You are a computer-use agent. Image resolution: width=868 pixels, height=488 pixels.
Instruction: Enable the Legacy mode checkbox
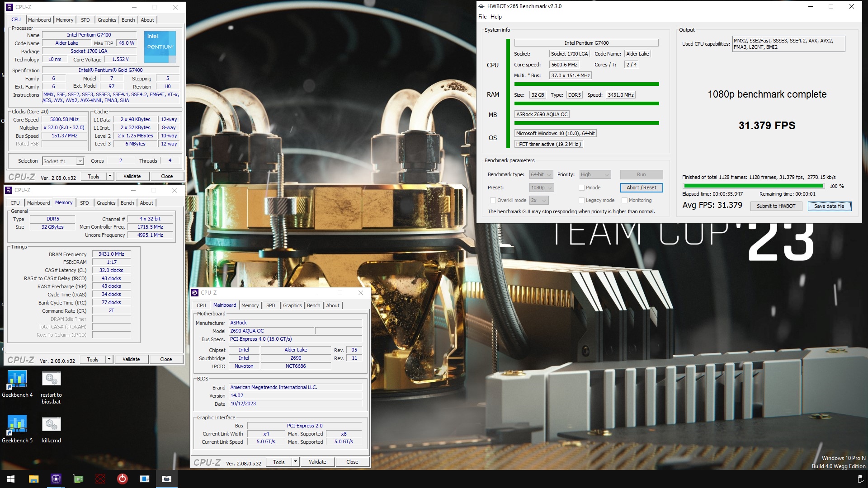point(581,200)
